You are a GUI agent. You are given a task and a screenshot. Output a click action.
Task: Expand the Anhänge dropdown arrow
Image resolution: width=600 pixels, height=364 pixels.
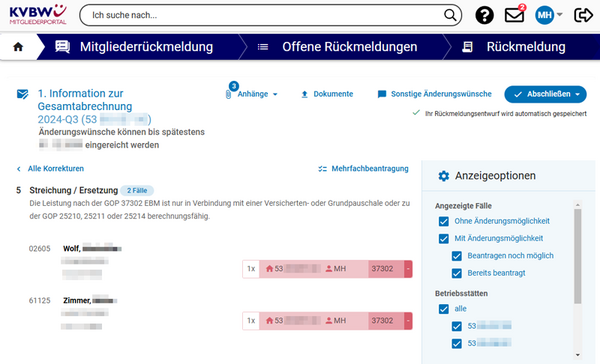click(275, 95)
